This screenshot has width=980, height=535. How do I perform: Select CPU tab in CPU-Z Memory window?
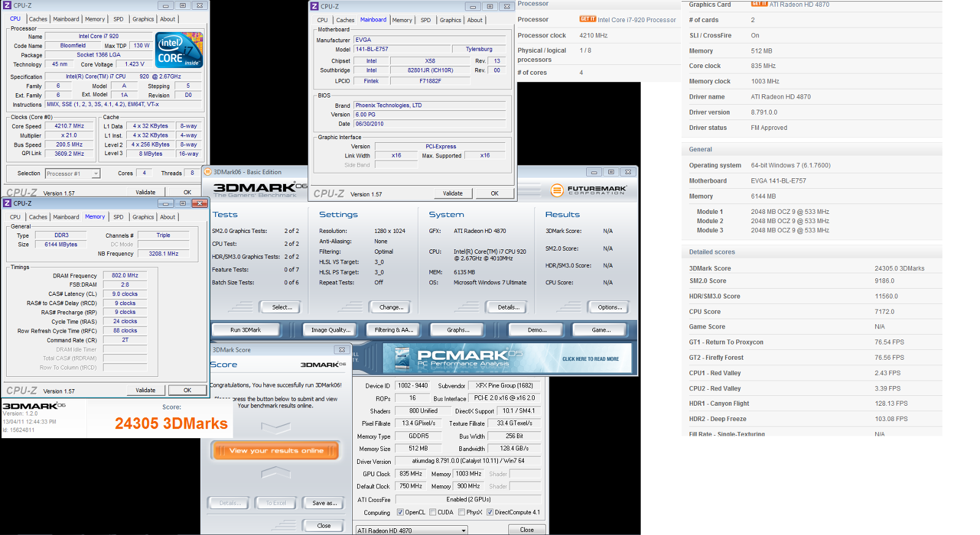pyautogui.click(x=15, y=217)
